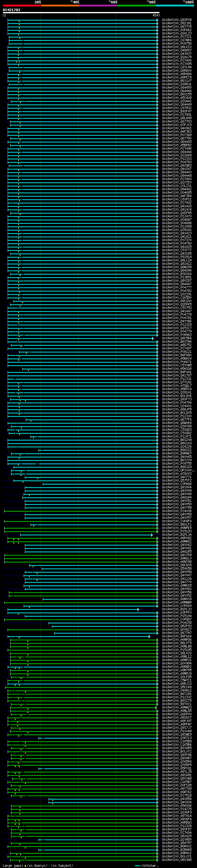The width and height of the screenshot is (197, 868).
Task: Click the green ~80% identity color key
Action: (137, 6)
